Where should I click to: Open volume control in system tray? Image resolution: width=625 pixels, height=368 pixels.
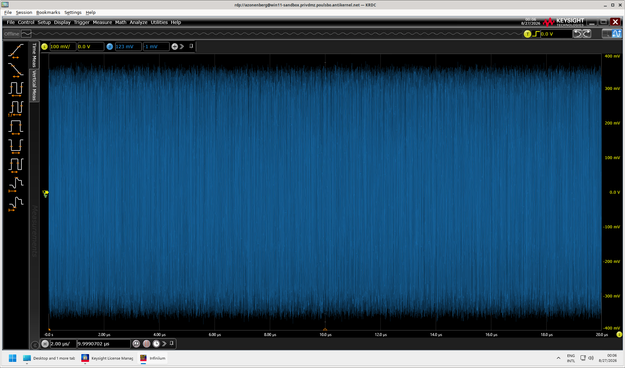click(x=591, y=358)
